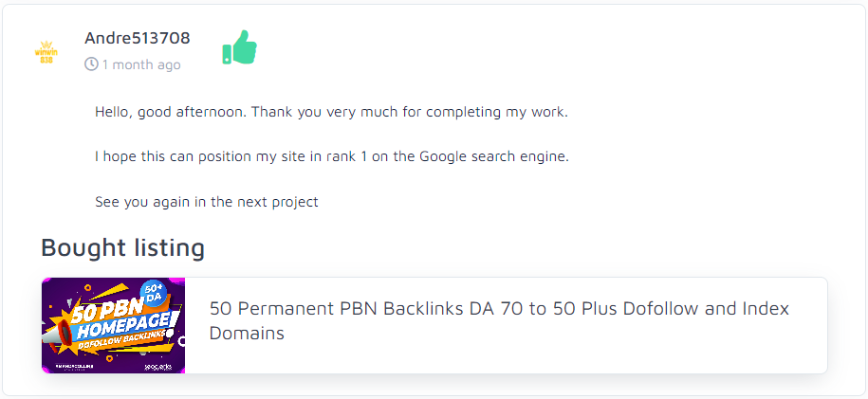The height and width of the screenshot is (399, 868).
Task: Click the blue 50+ DA badge
Action: point(154,295)
